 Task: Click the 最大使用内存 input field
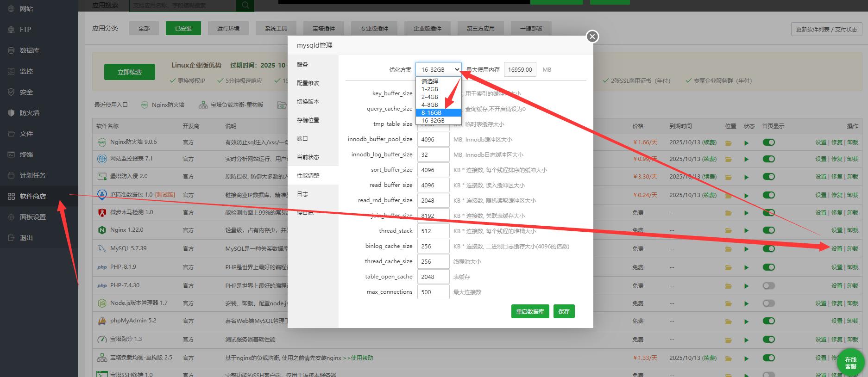pyautogui.click(x=520, y=69)
